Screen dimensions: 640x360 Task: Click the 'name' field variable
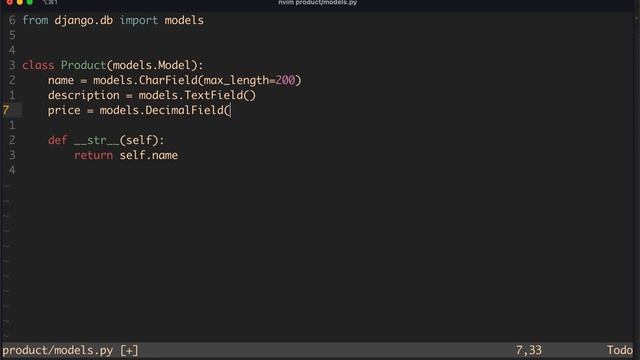pyautogui.click(x=61, y=80)
